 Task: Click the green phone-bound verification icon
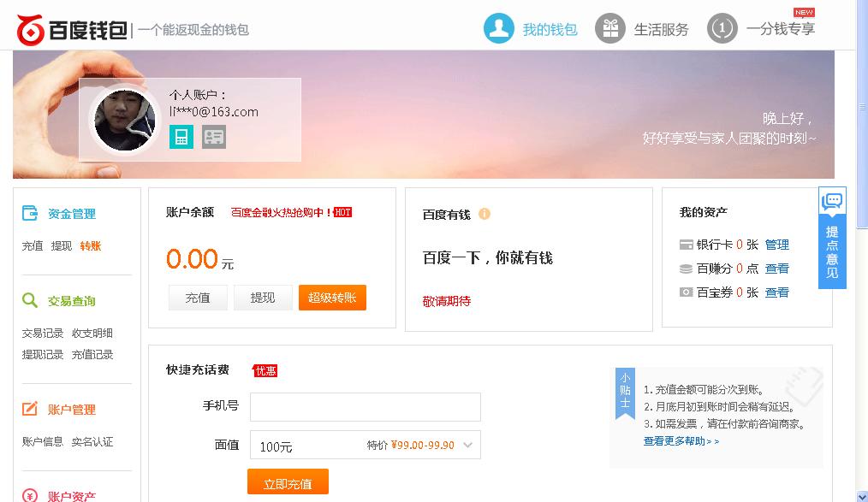click(181, 137)
